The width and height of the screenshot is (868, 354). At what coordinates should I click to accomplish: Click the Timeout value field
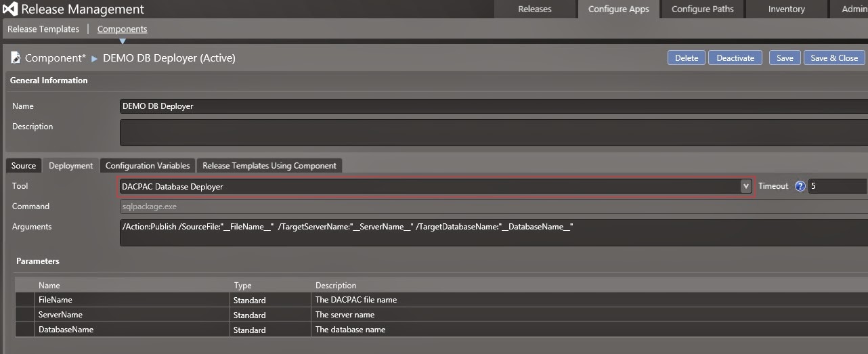point(838,186)
